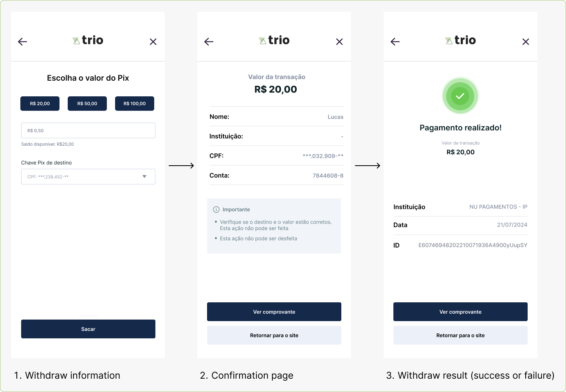566x392 pixels.
Task: Click the green success checkmark icon
Action: [x=460, y=96]
